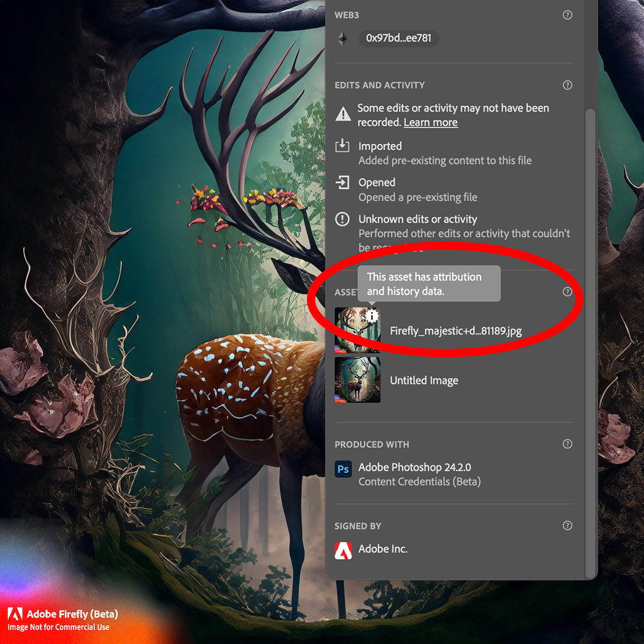Open help for Signed By section

pos(567,525)
